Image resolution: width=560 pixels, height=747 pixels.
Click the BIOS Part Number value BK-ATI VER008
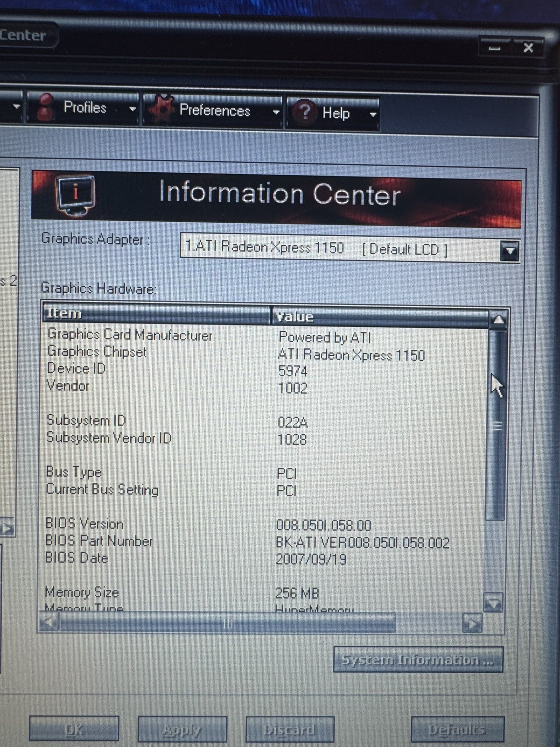point(363,543)
